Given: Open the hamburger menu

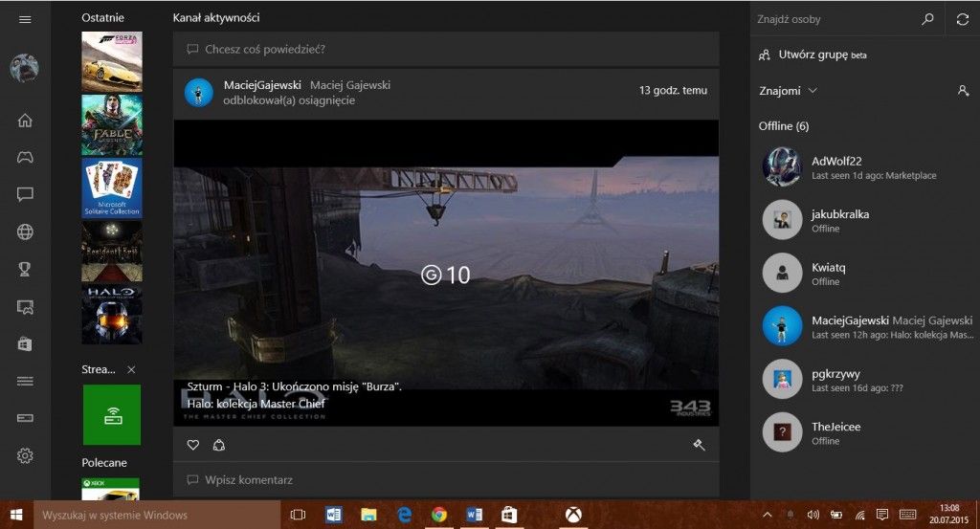Looking at the screenshot, I should click(x=25, y=19).
